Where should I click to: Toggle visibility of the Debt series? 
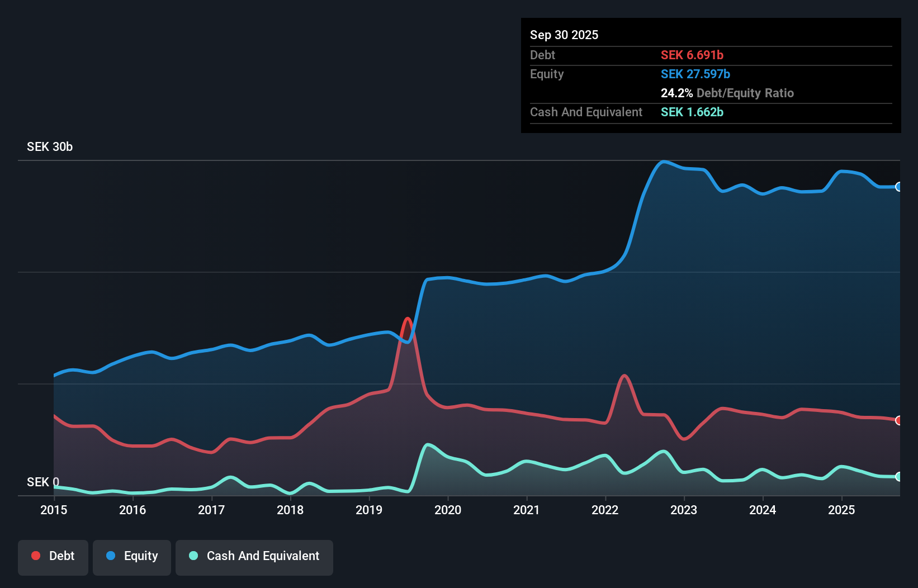[x=53, y=557]
